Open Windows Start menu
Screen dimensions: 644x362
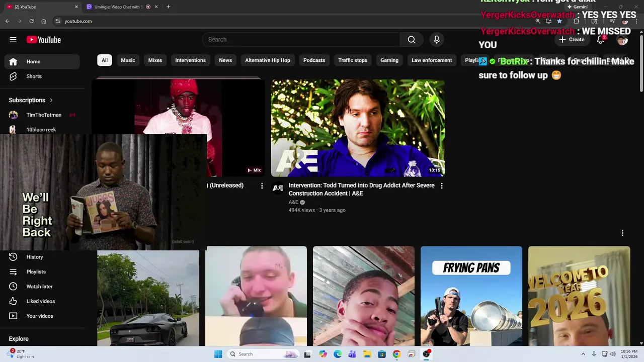coord(218,354)
